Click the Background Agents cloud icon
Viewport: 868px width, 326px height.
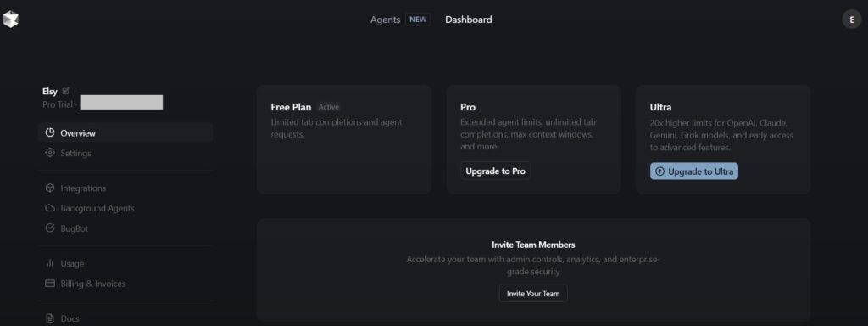tap(50, 208)
